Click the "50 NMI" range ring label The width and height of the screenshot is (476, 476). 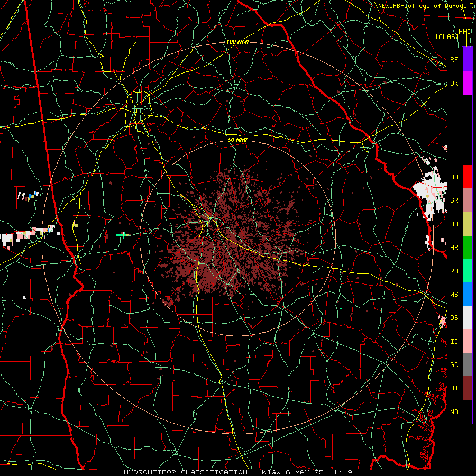click(237, 140)
